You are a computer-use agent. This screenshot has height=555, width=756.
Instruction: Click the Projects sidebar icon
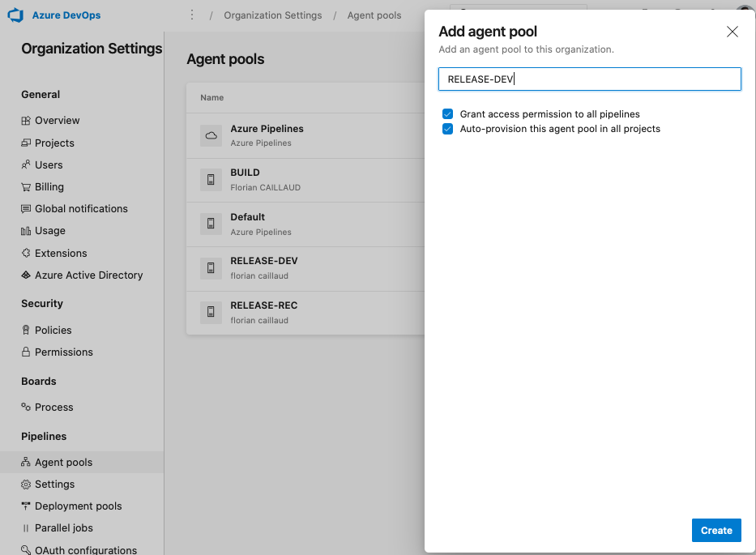[26, 143]
